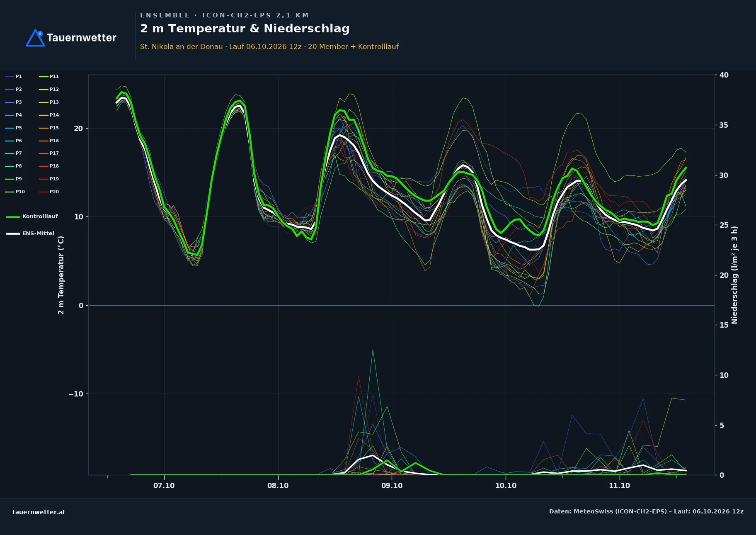Click the 08.10 date axis label

click(278, 486)
